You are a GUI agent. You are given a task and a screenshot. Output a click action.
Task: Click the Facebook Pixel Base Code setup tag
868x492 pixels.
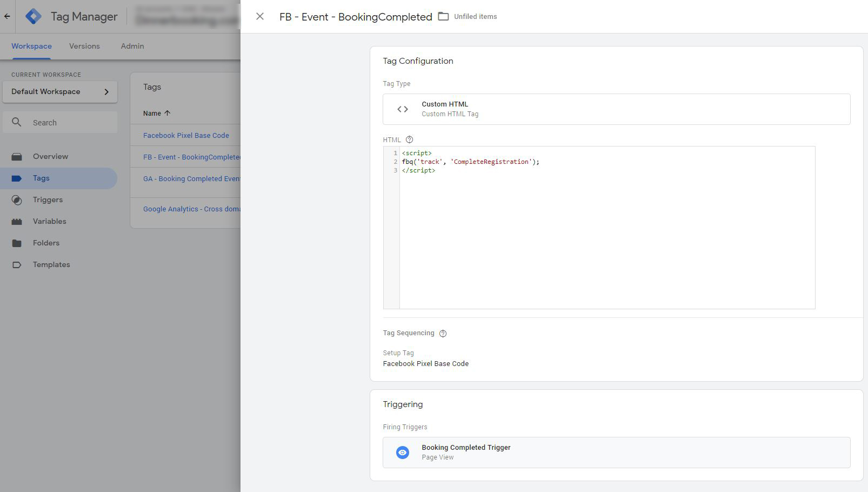pos(426,364)
